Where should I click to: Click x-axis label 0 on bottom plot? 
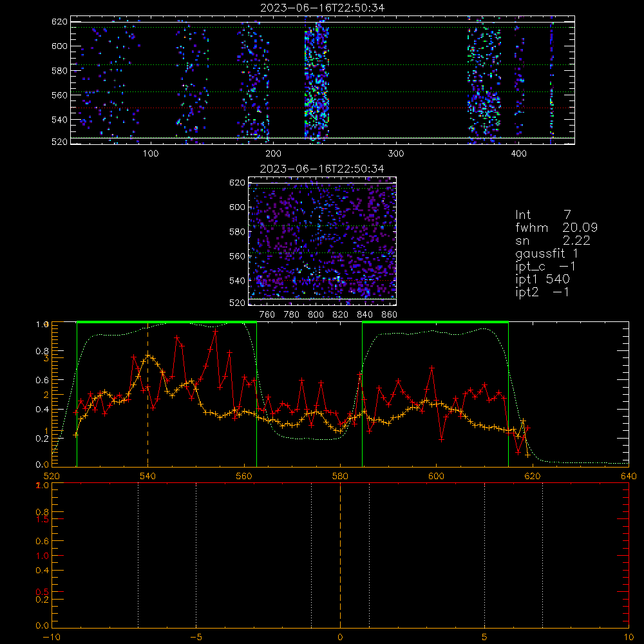pos(340,637)
